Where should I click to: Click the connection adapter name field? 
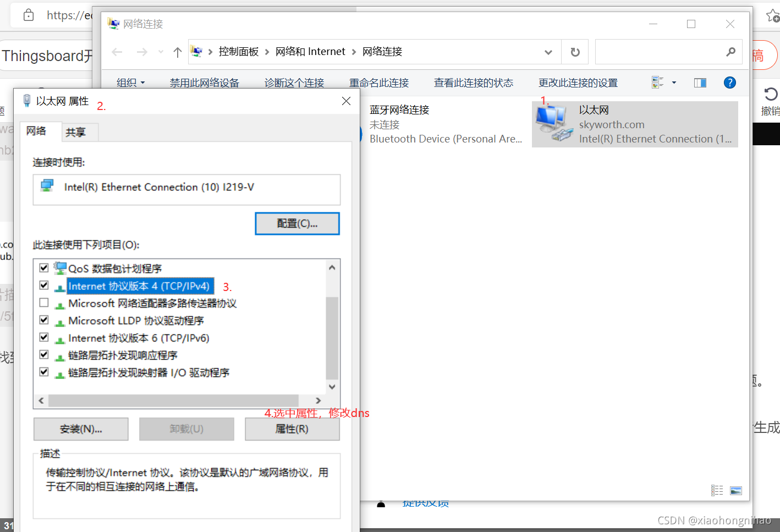click(x=186, y=190)
